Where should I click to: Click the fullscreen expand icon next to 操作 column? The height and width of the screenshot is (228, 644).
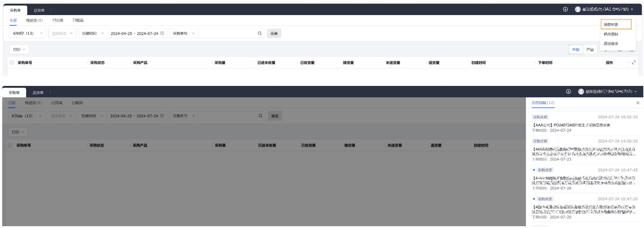coord(633,63)
